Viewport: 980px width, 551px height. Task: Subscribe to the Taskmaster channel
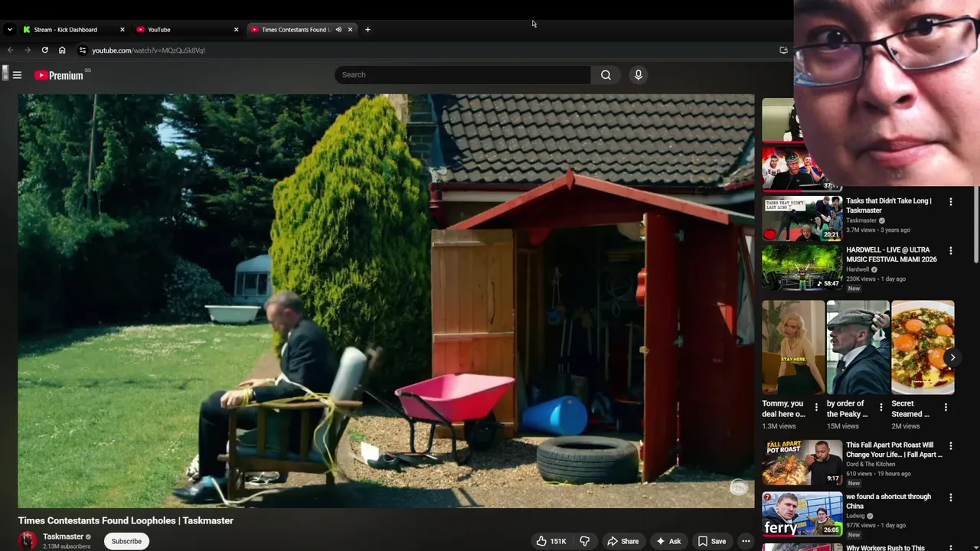tap(126, 541)
